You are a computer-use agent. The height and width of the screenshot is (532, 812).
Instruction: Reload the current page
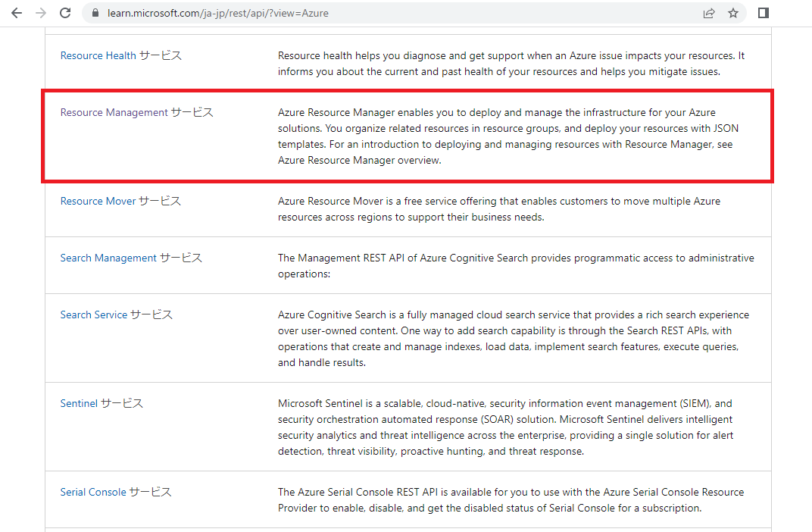pos(65,13)
